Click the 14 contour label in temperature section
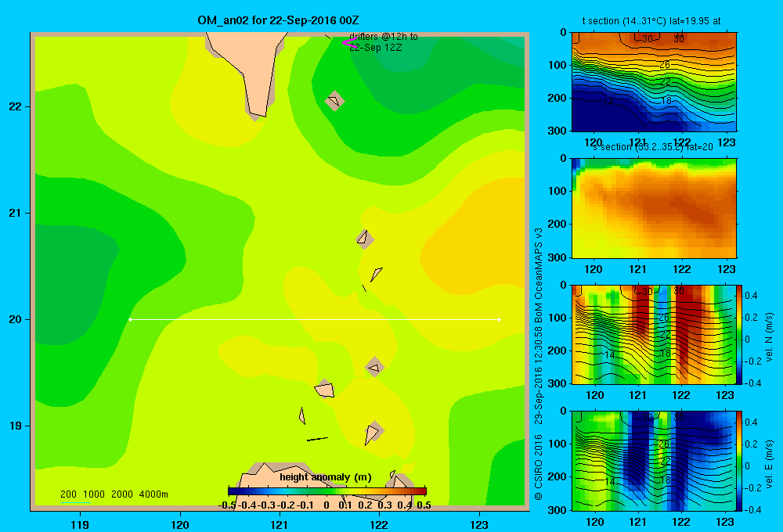This screenshot has width=783, height=532. click(x=608, y=102)
